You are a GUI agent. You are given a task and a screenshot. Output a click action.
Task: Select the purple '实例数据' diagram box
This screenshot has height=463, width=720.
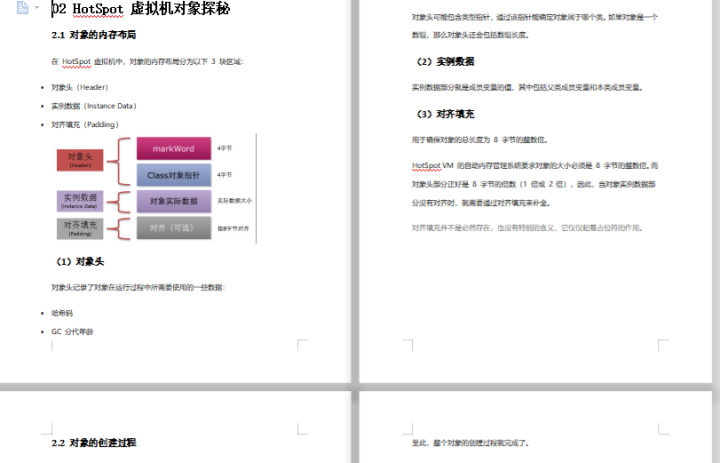coord(80,201)
